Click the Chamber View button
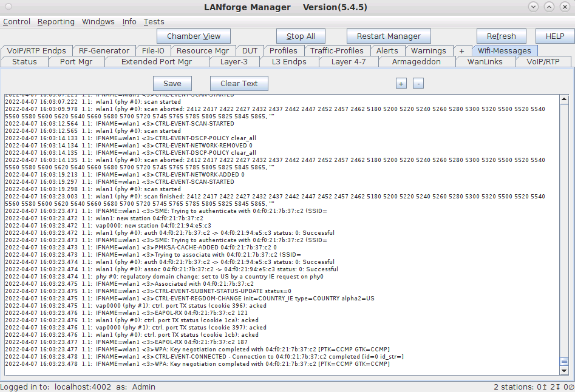This screenshot has height=392, width=575. tap(194, 36)
